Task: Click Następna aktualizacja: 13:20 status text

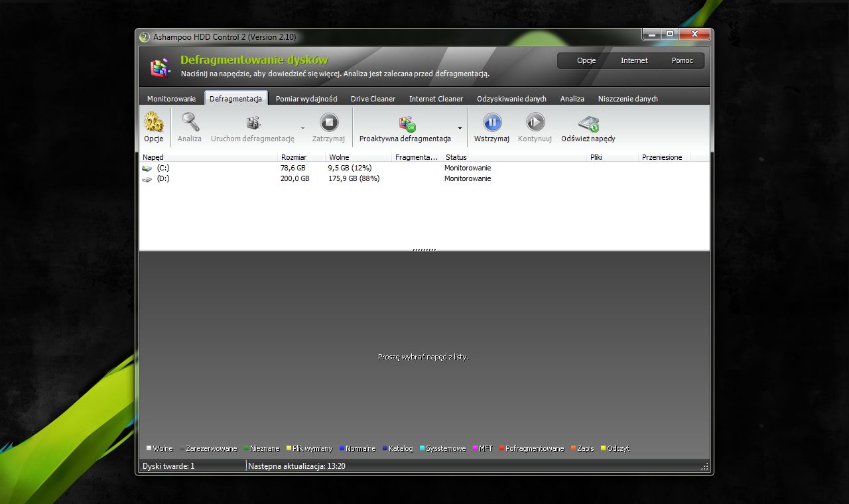Action: pos(296,466)
